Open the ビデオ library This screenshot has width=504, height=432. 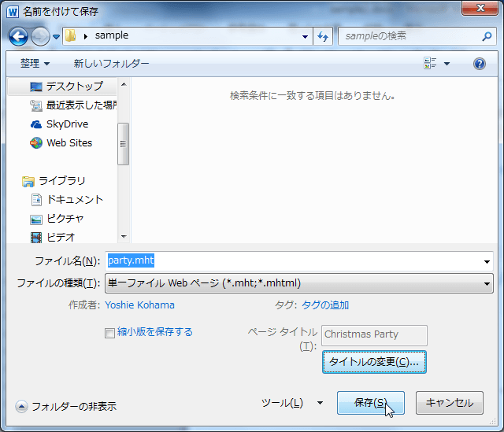[x=62, y=238]
